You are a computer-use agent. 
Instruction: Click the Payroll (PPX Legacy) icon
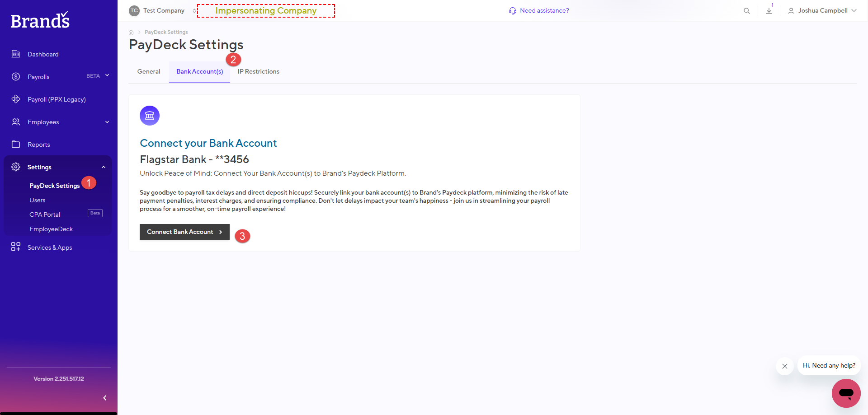[16, 99]
